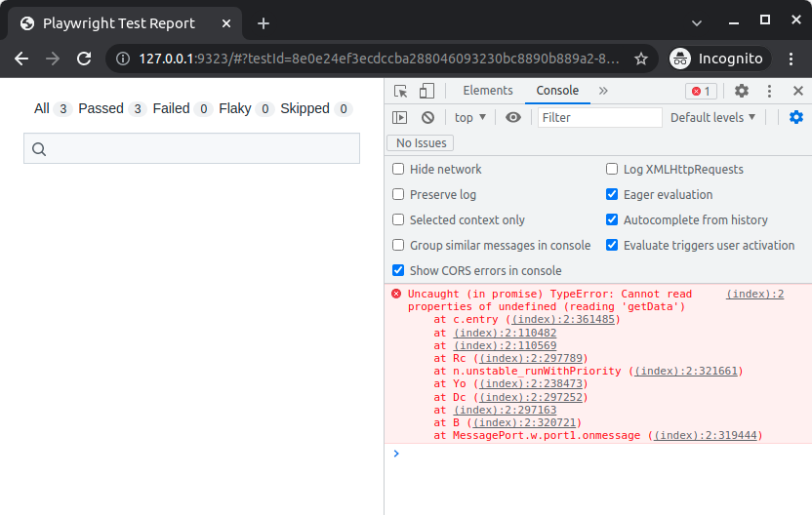This screenshot has height=515, width=812.
Task: Enable the Hide network checkbox
Action: (398, 169)
